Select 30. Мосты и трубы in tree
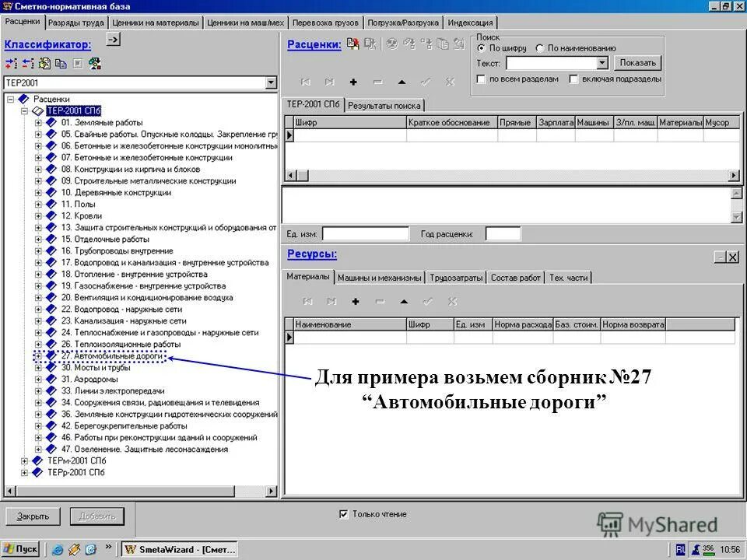 [96, 368]
